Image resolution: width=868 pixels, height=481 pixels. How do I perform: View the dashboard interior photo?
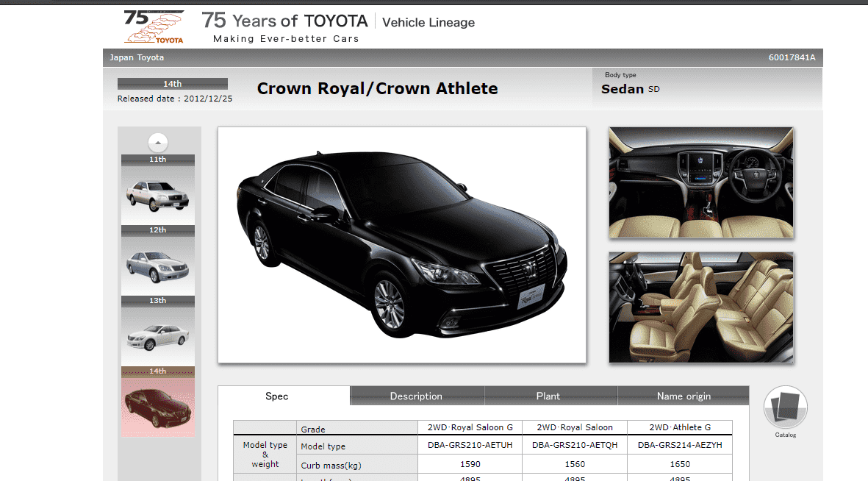pyautogui.click(x=701, y=183)
